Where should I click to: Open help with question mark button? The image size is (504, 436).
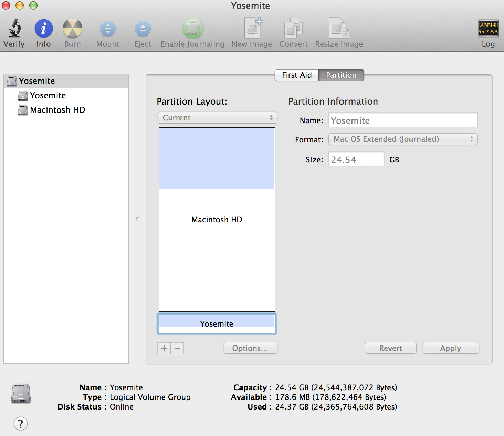click(21, 424)
